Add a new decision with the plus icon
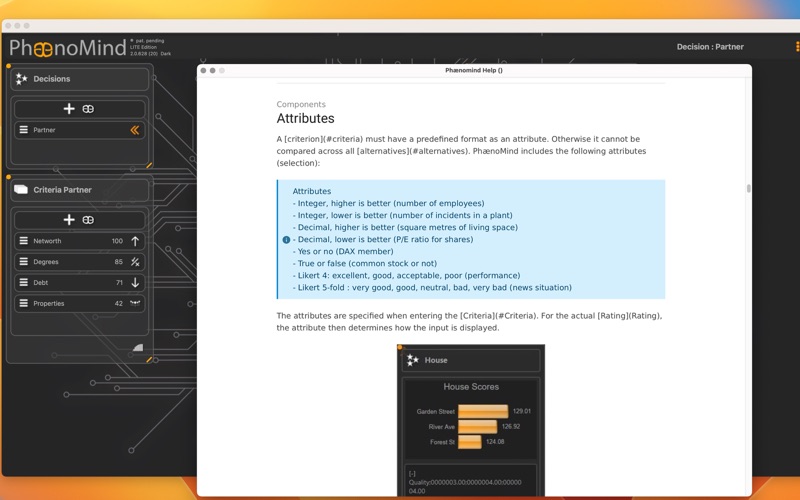Image resolution: width=800 pixels, height=500 pixels. pyautogui.click(x=69, y=109)
